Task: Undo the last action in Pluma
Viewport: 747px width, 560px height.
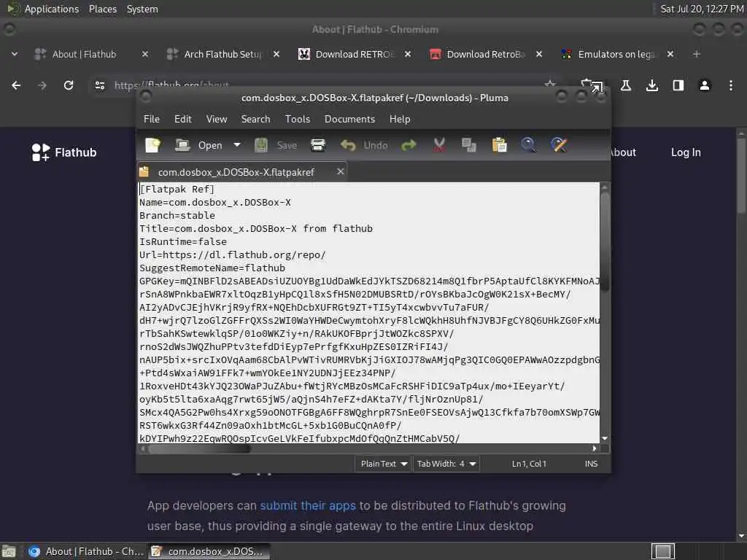Action: pos(365,145)
